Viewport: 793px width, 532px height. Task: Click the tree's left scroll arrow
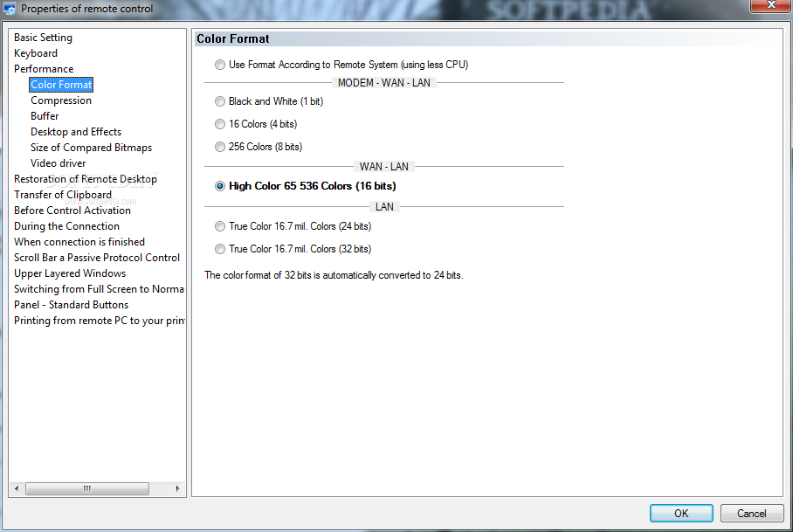[17, 488]
